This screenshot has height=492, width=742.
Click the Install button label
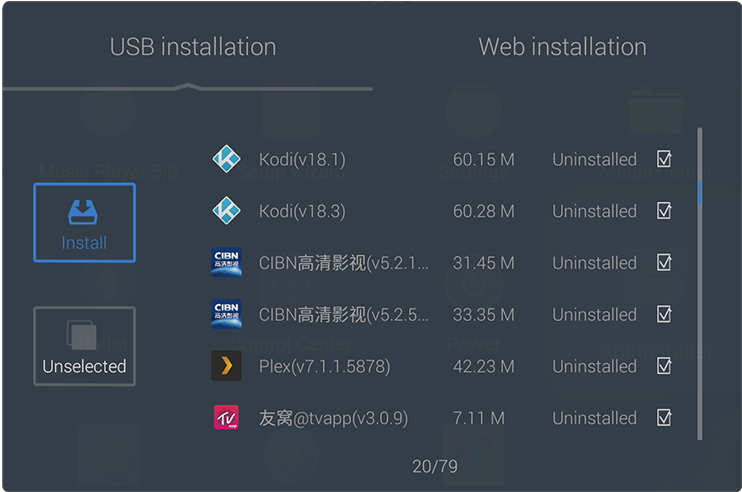coord(84,243)
